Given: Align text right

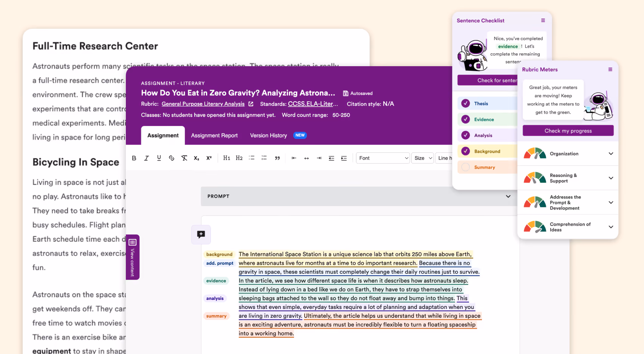Looking at the screenshot, I should [x=319, y=158].
